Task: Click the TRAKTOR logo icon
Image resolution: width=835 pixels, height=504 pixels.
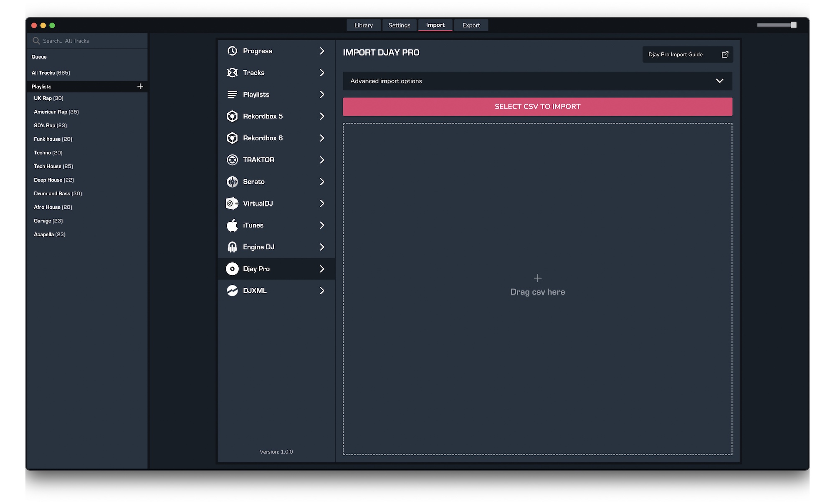Action: (x=232, y=160)
